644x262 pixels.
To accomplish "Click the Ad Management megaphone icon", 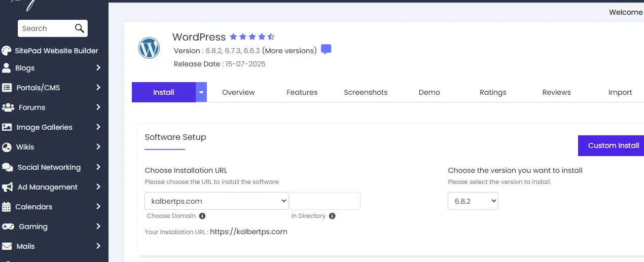I will pyautogui.click(x=8, y=187).
